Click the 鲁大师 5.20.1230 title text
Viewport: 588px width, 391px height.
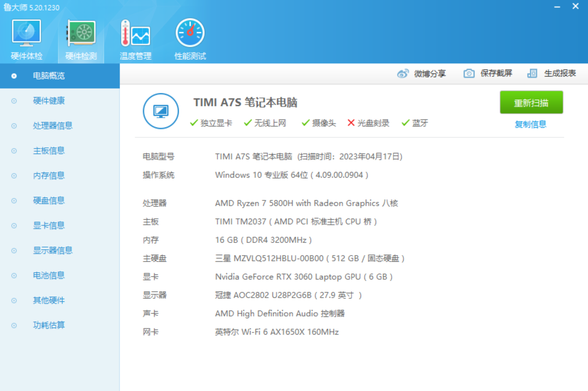coord(32,8)
